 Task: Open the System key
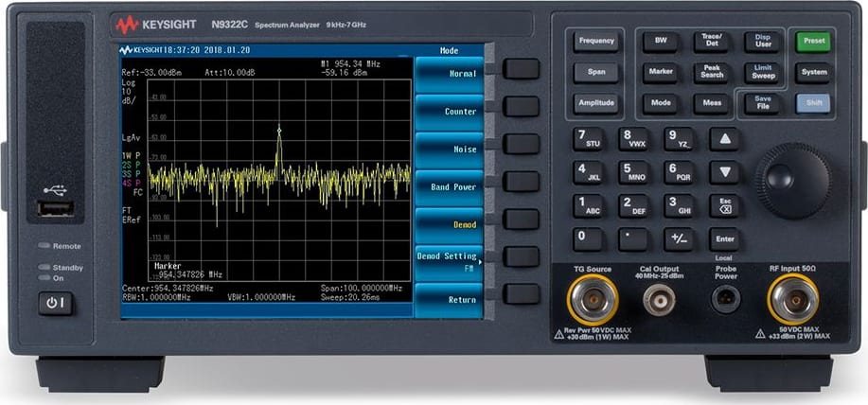[x=813, y=73]
